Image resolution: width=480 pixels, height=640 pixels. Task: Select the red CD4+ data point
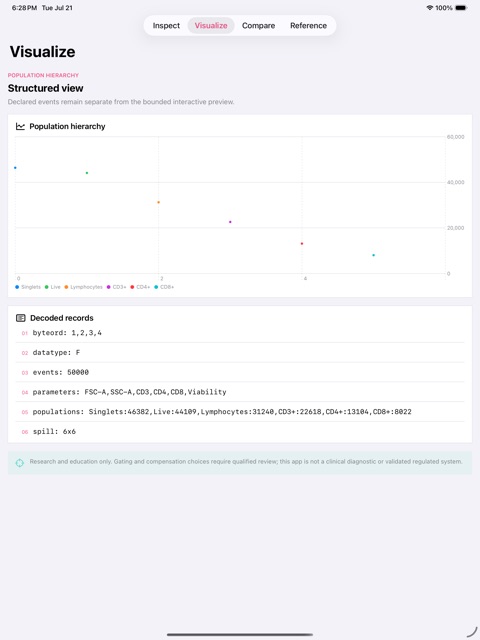pyautogui.click(x=302, y=244)
